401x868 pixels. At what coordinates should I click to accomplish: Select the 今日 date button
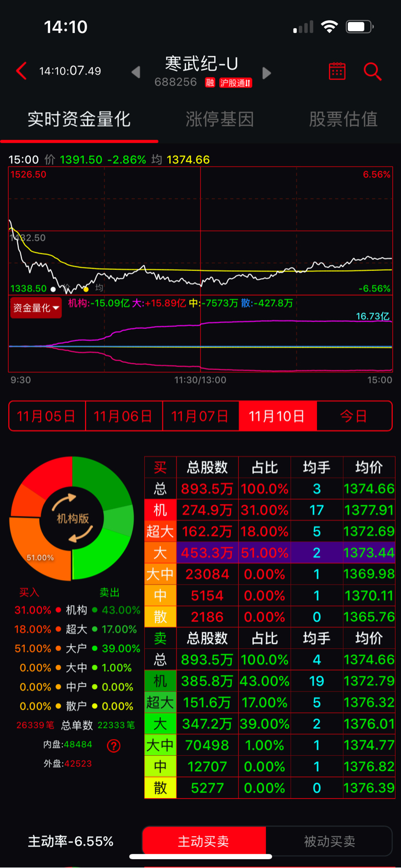(354, 416)
